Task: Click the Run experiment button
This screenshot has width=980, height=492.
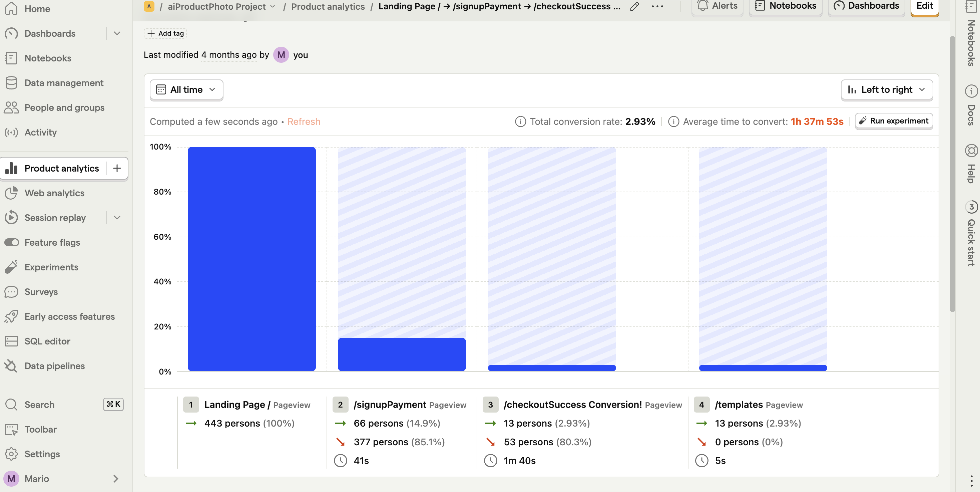Action: (x=894, y=121)
